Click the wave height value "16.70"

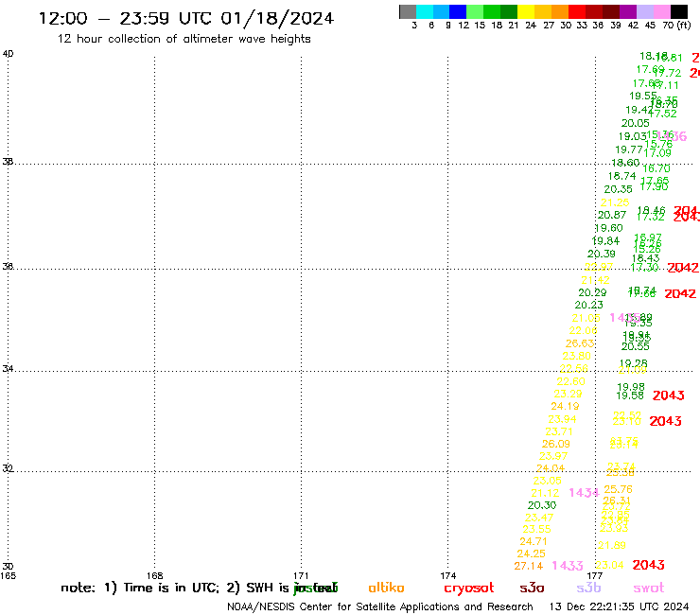[656, 168]
